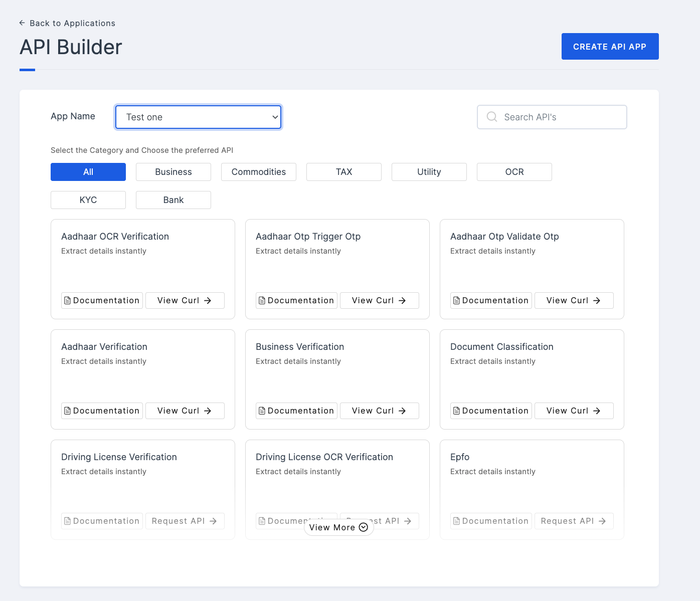Click the magnifier icon in the search box
This screenshot has width=700, height=601.
pyautogui.click(x=492, y=117)
